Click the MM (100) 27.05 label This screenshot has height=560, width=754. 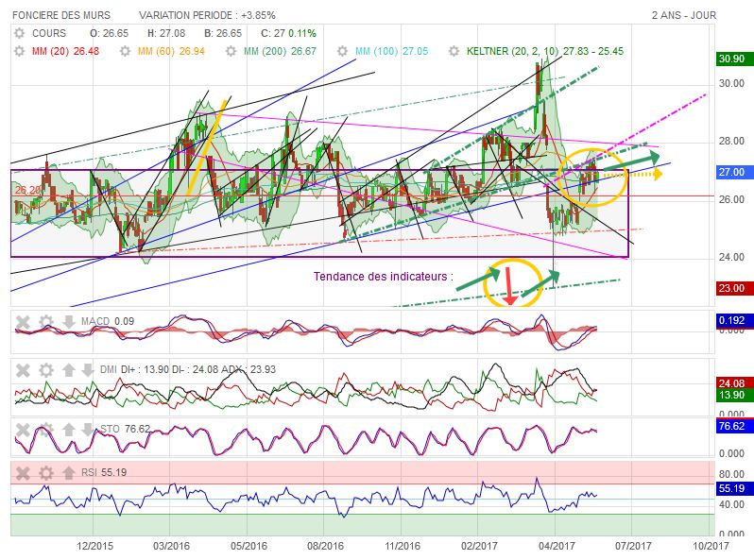pos(391,51)
